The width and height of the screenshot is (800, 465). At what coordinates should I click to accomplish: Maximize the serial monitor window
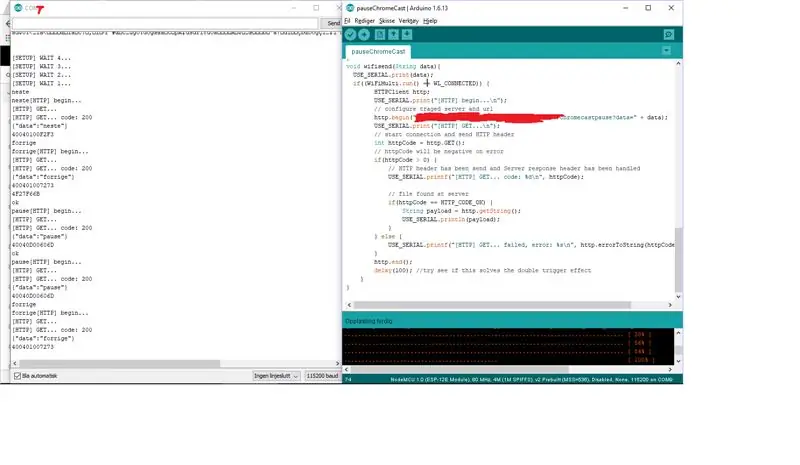(x=316, y=8)
